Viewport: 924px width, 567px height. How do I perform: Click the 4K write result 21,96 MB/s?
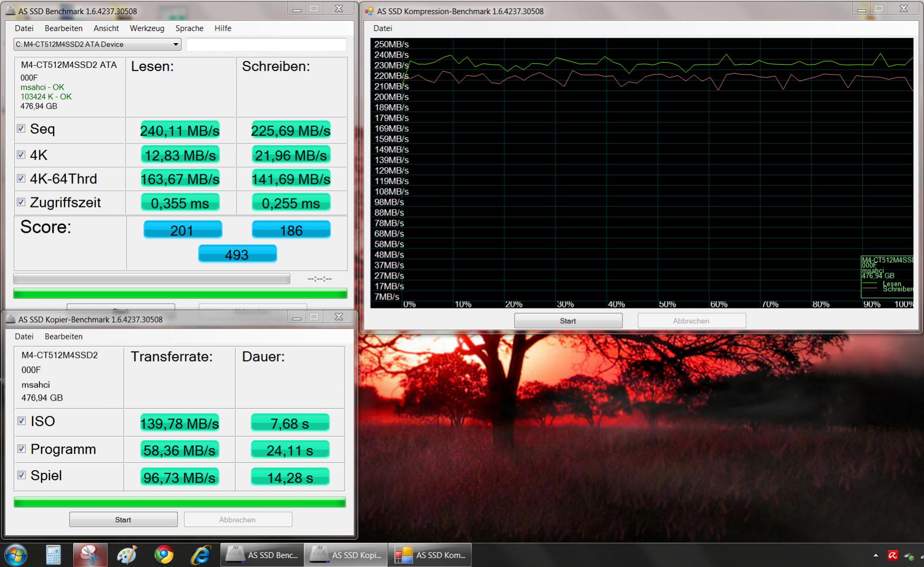291,155
